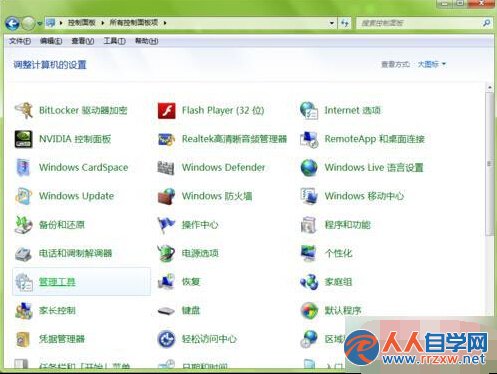497x374 pixels.
Task: Open the Windows 防火墙 icon
Action: click(166, 196)
